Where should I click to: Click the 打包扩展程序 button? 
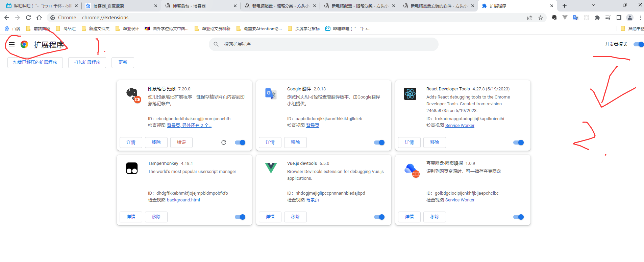87,63
